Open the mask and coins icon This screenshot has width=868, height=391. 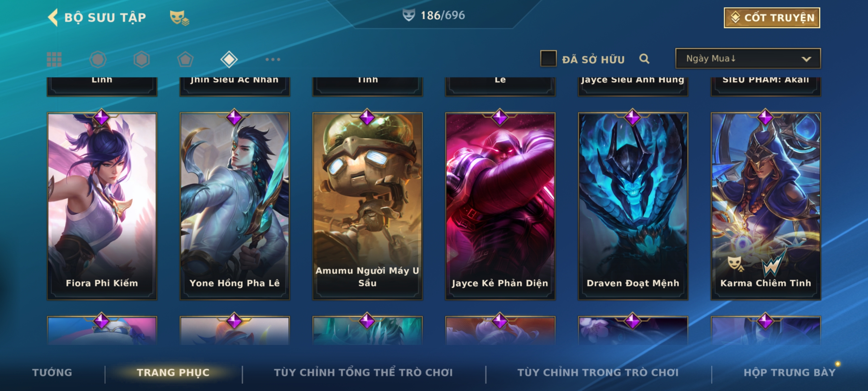pos(179,17)
